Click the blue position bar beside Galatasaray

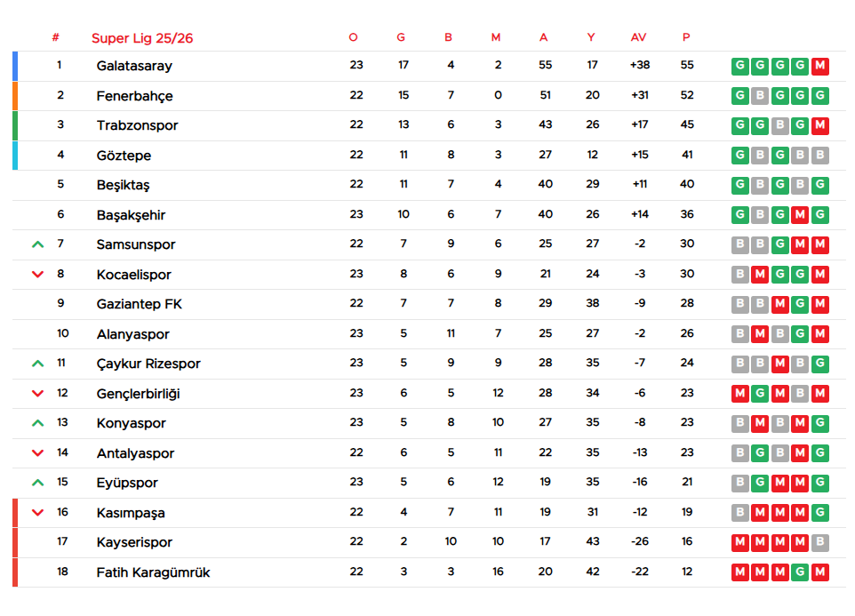(15, 66)
